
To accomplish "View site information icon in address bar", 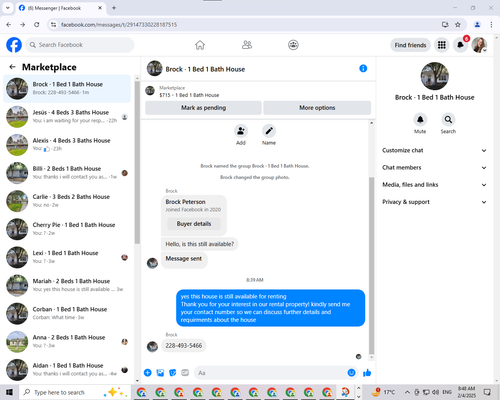I will click(53, 25).
